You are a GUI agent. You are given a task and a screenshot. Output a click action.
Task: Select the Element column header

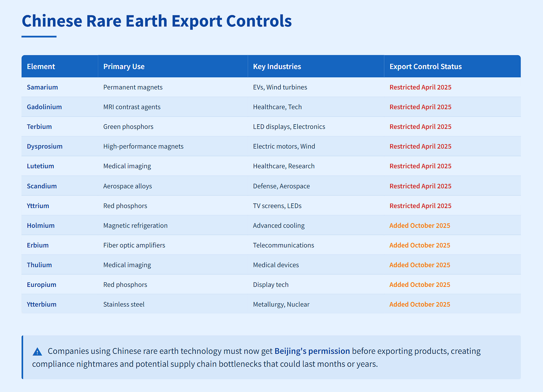coord(60,66)
